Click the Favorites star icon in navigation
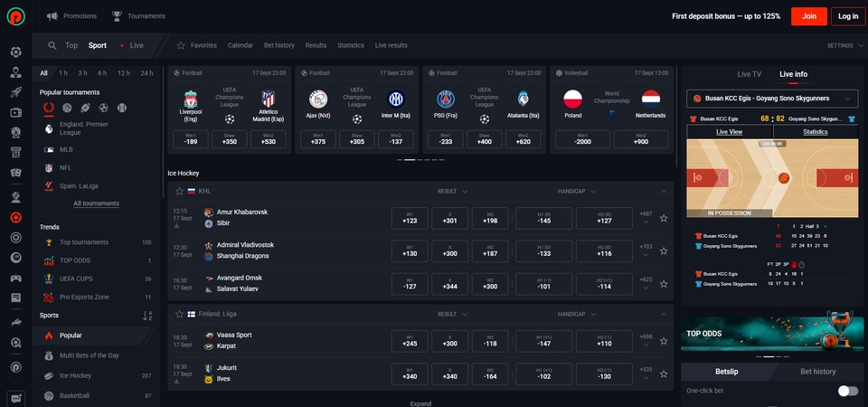Viewport: 868px width, 407px height. tap(181, 45)
